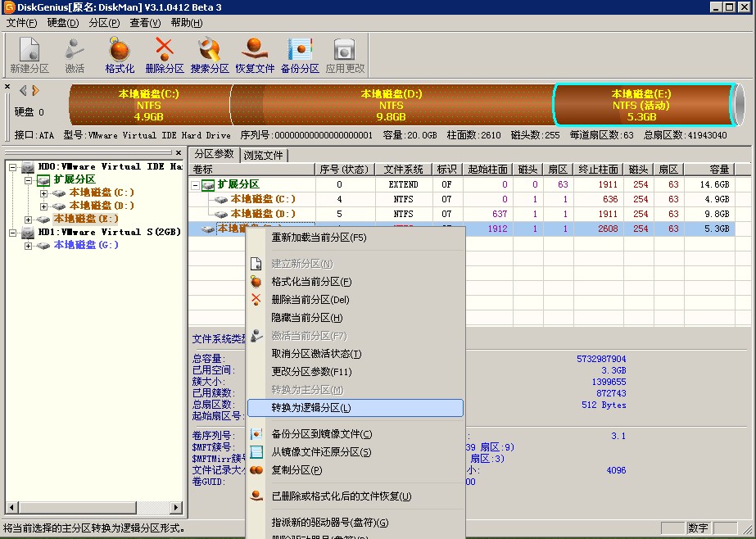Image resolution: width=756 pixels, height=539 pixels.
Task: Select 本地磁盘(D:) row in partition table
Action: pyautogui.click(x=463, y=214)
